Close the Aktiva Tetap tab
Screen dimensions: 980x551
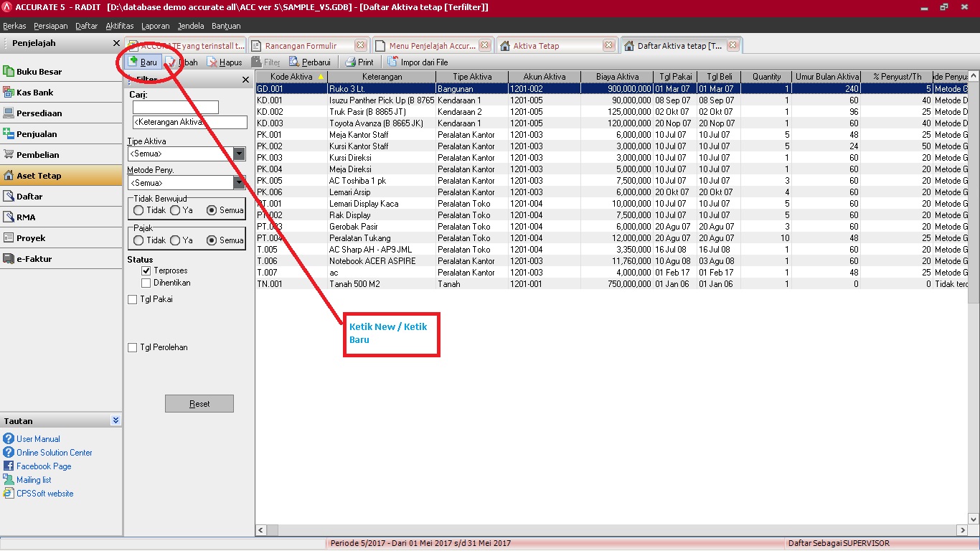coord(608,45)
